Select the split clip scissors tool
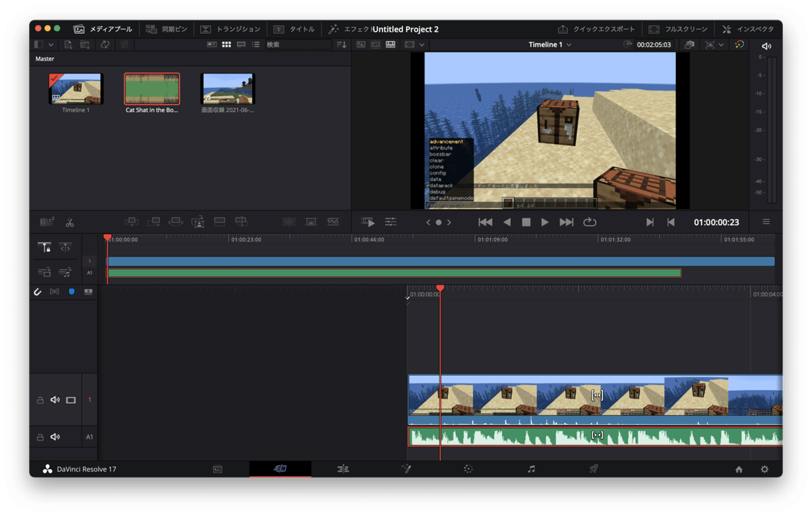Image resolution: width=812 pixels, height=516 pixels. tap(69, 222)
